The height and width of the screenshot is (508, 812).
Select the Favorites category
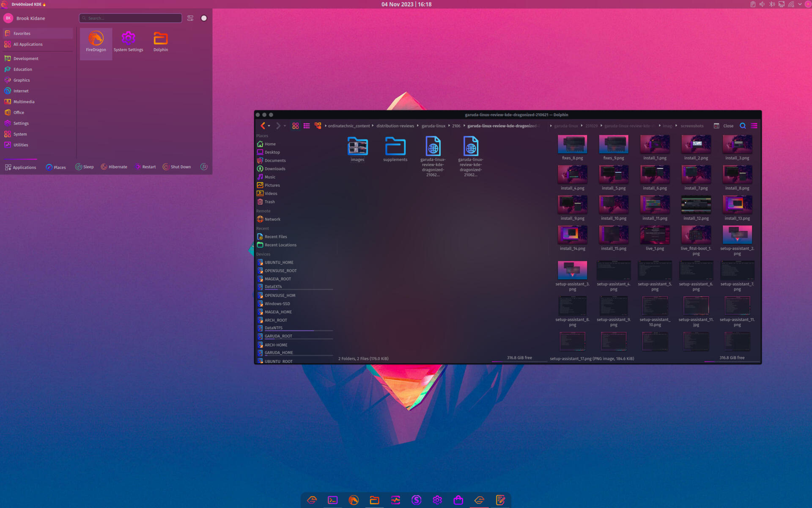pos(38,33)
